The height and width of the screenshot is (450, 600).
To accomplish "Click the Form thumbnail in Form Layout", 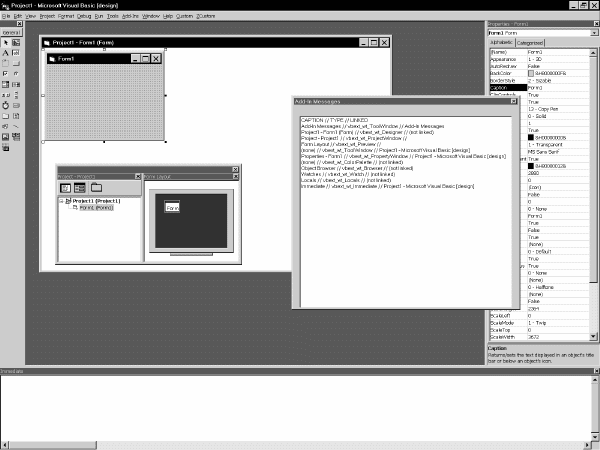I will (172, 207).
